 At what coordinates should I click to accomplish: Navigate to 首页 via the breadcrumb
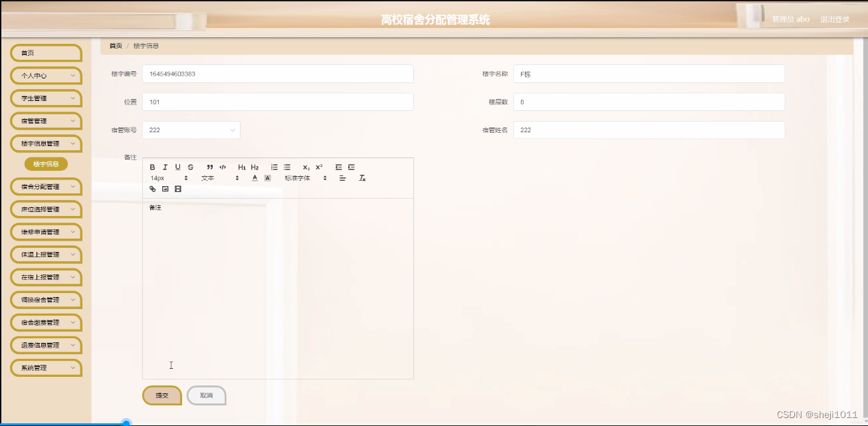[115, 45]
